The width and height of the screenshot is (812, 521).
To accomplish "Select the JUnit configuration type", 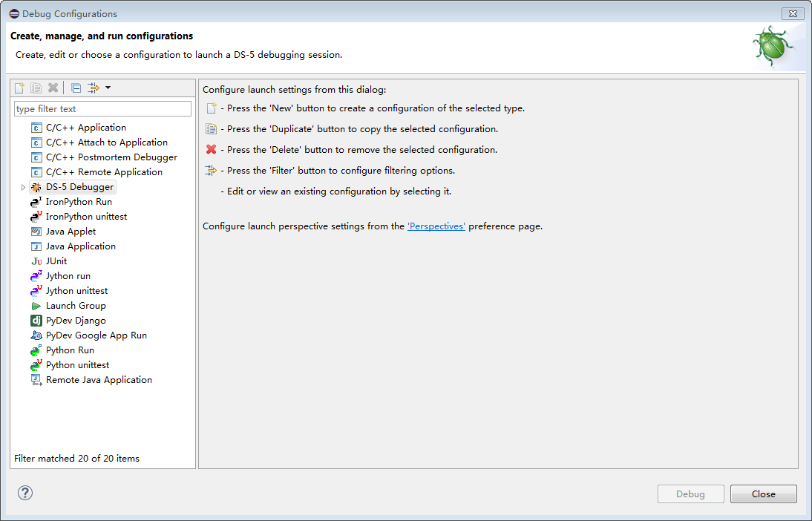I will point(56,261).
